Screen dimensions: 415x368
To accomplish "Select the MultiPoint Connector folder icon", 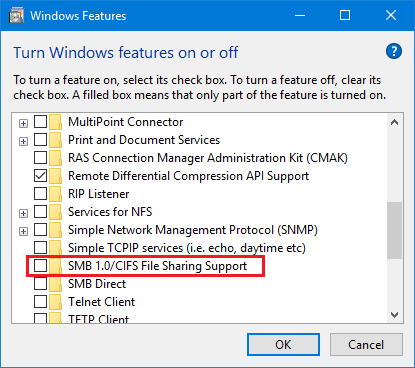I will coord(55,122).
